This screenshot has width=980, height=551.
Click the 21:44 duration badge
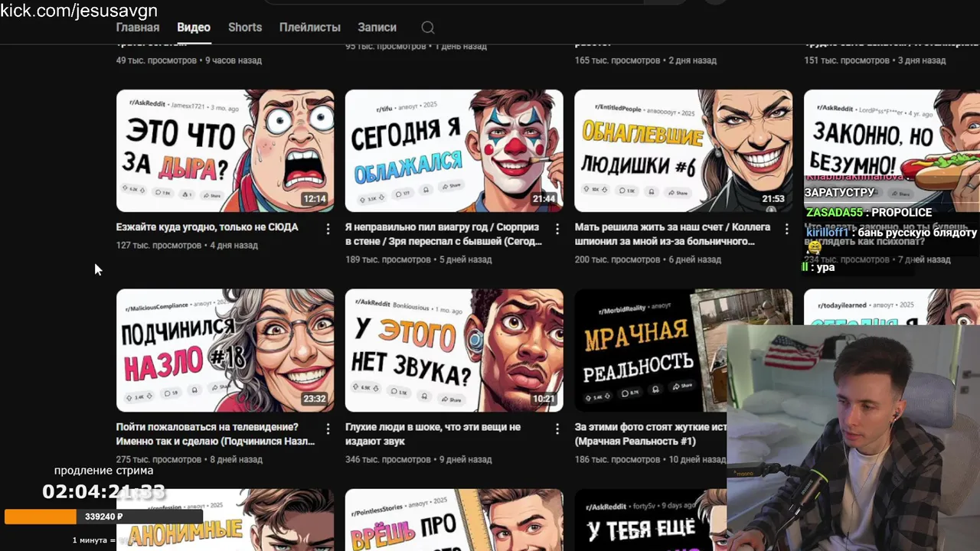click(x=544, y=199)
